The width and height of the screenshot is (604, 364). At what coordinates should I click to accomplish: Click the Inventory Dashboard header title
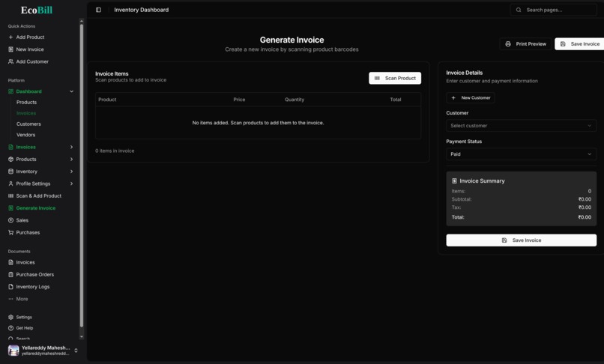click(x=142, y=10)
